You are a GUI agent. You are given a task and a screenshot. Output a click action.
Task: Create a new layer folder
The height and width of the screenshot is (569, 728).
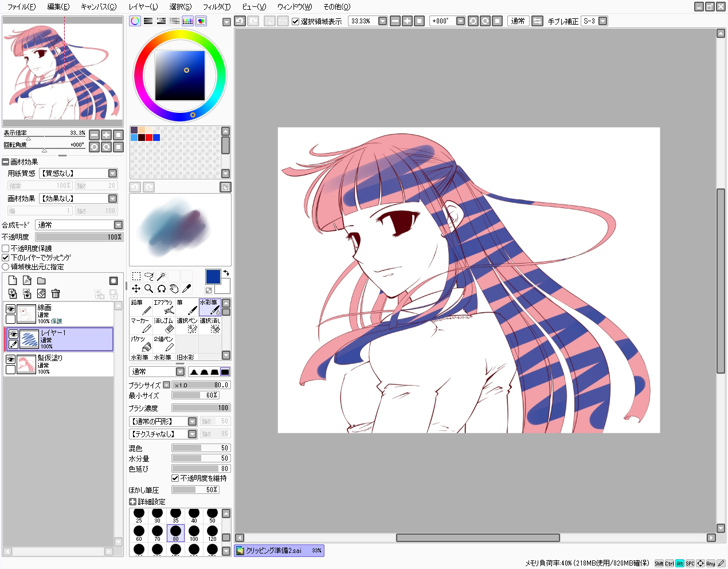coord(41,280)
